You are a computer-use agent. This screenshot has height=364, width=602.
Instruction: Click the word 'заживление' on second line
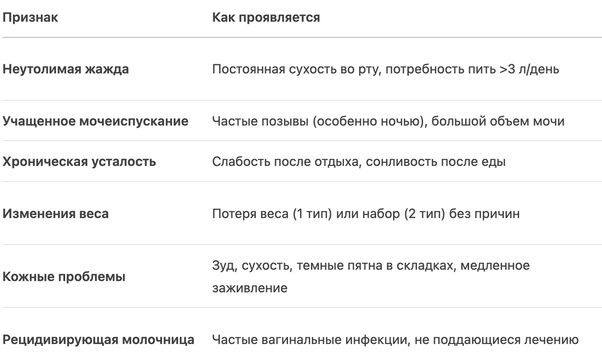click(250, 289)
